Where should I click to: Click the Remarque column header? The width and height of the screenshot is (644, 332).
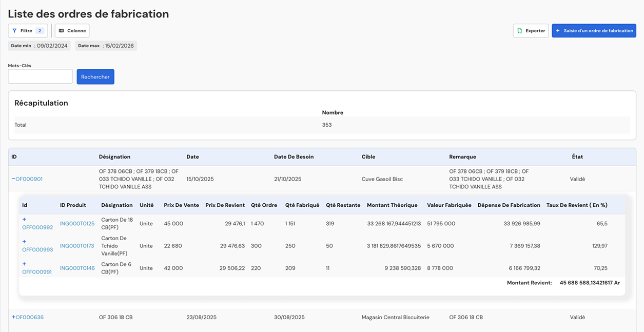[462, 157]
